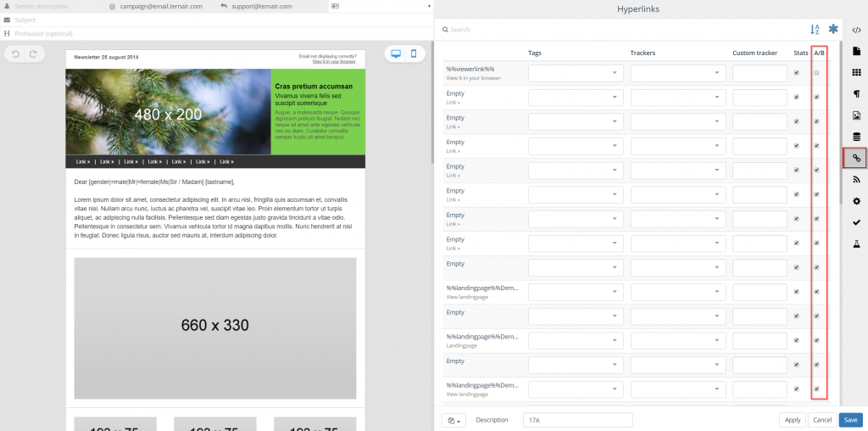
Task: Undo the last edit
Action: [x=15, y=53]
